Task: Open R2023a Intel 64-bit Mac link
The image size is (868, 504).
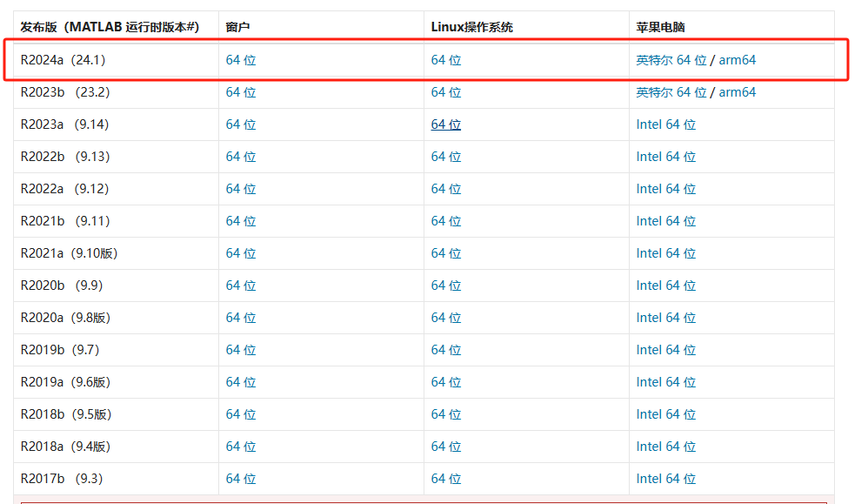Action: point(666,124)
